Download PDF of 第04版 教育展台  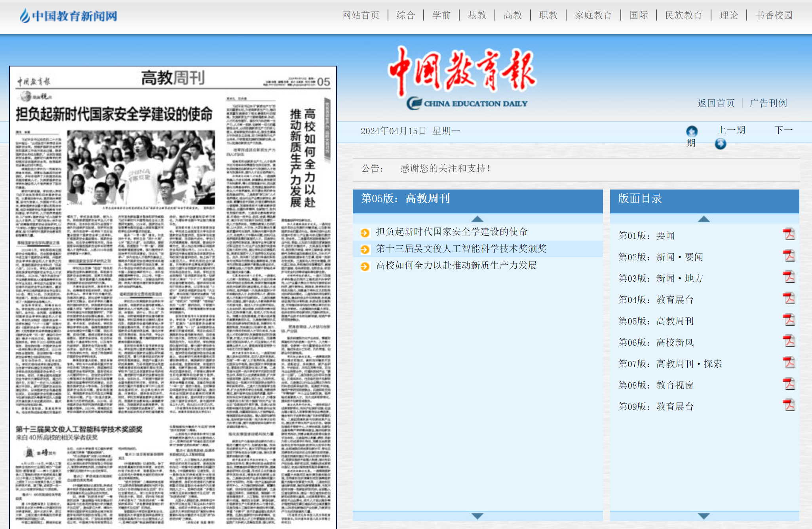(x=789, y=299)
